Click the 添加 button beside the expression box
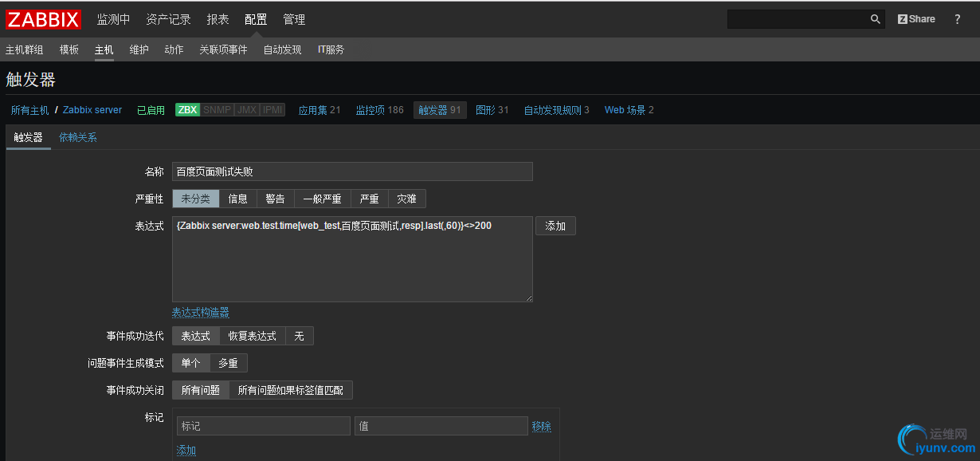Image resolution: width=980 pixels, height=461 pixels. (555, 226)
